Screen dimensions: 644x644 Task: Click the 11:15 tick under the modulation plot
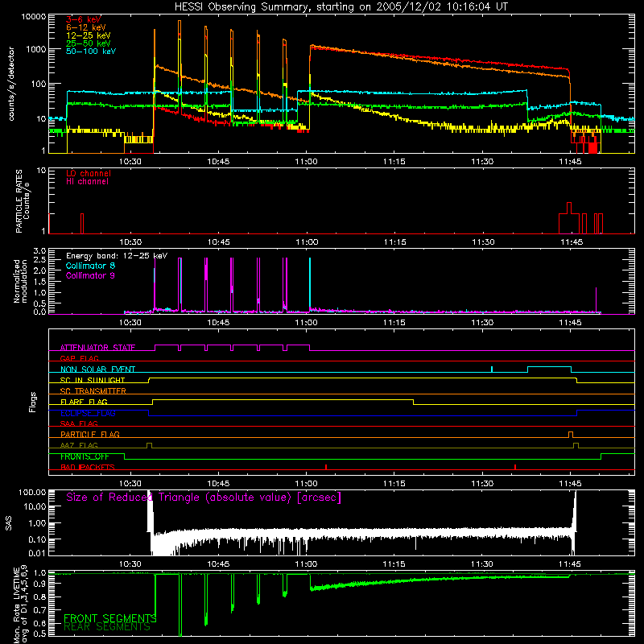(394, 323)
